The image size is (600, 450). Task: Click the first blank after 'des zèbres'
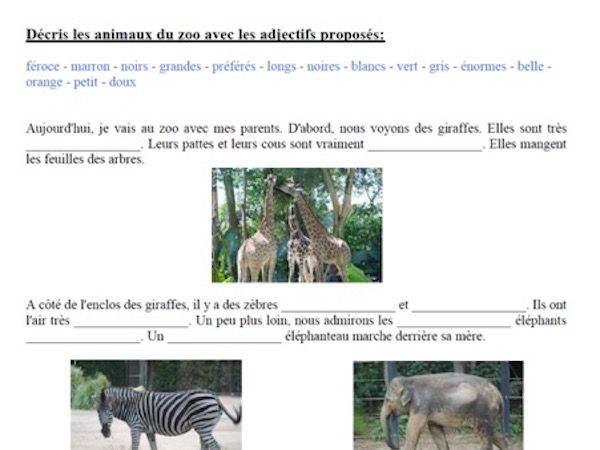click(338, 307)
